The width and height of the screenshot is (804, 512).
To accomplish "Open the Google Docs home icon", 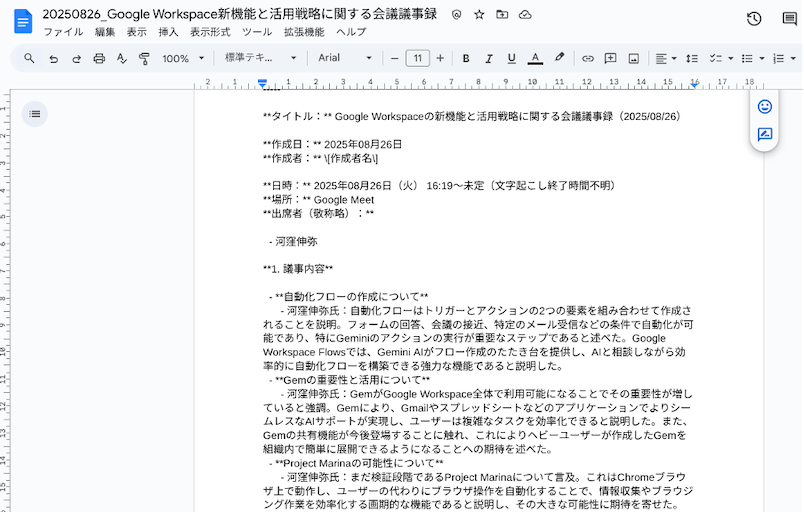I will coord(23,21).
